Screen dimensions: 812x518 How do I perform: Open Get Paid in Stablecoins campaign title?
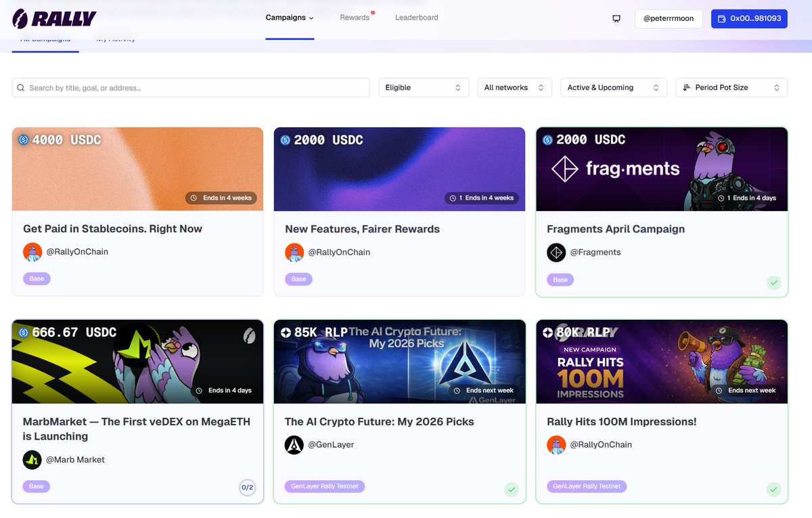[113, 229]
